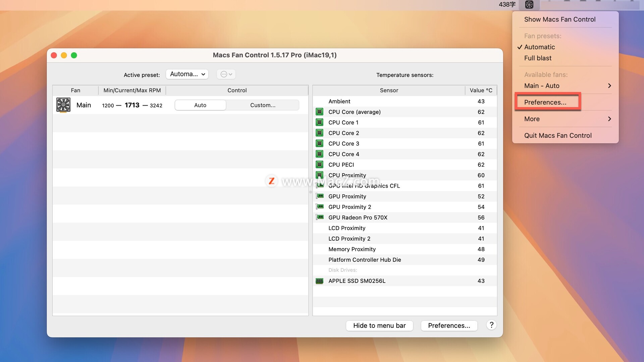Select the Ambient sensor row
The image size is (644, 362).
(405, 101)
